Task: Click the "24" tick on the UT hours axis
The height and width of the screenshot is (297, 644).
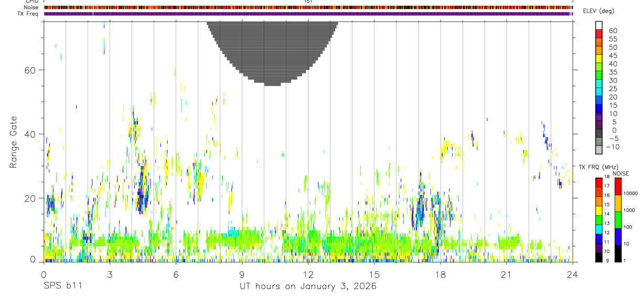Action: click(x=572, y=275)
